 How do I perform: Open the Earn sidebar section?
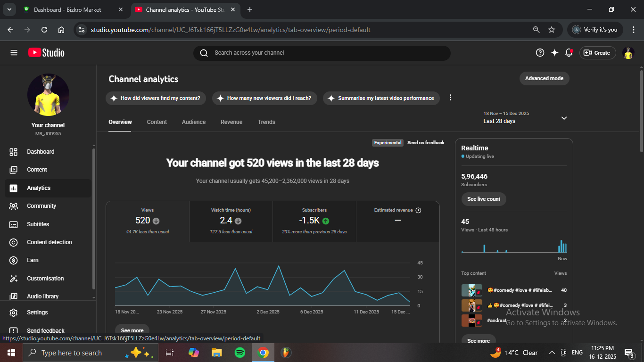tap(33, 260)
